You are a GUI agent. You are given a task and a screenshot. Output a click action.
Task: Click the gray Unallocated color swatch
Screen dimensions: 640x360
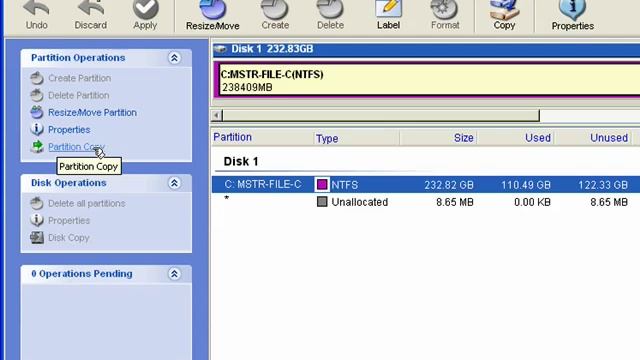pos(322,202)
